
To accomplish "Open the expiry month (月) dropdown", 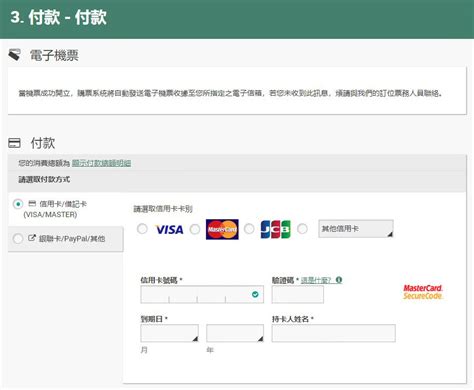I will (169, 333).
